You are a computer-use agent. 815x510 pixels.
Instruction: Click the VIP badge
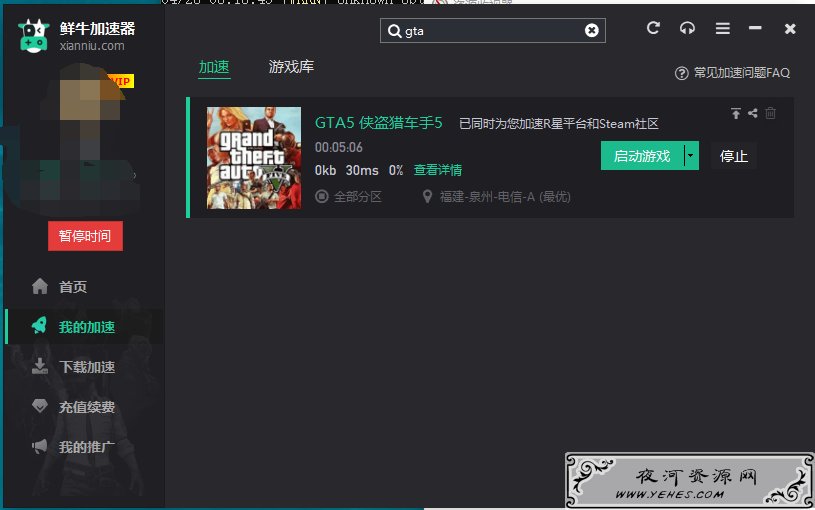pyautogui.click(x=121, y=81)
